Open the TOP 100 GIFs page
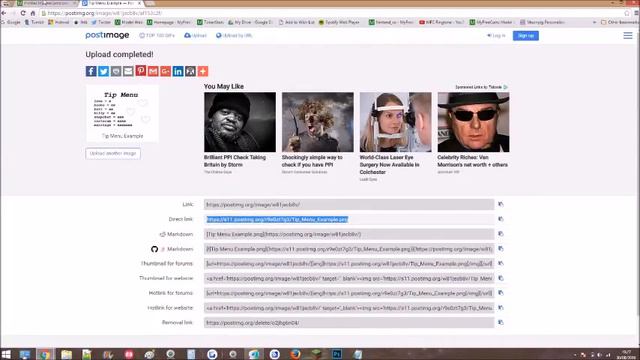The width and height of the screenshot is (640, 360). (x=157, y=36)
